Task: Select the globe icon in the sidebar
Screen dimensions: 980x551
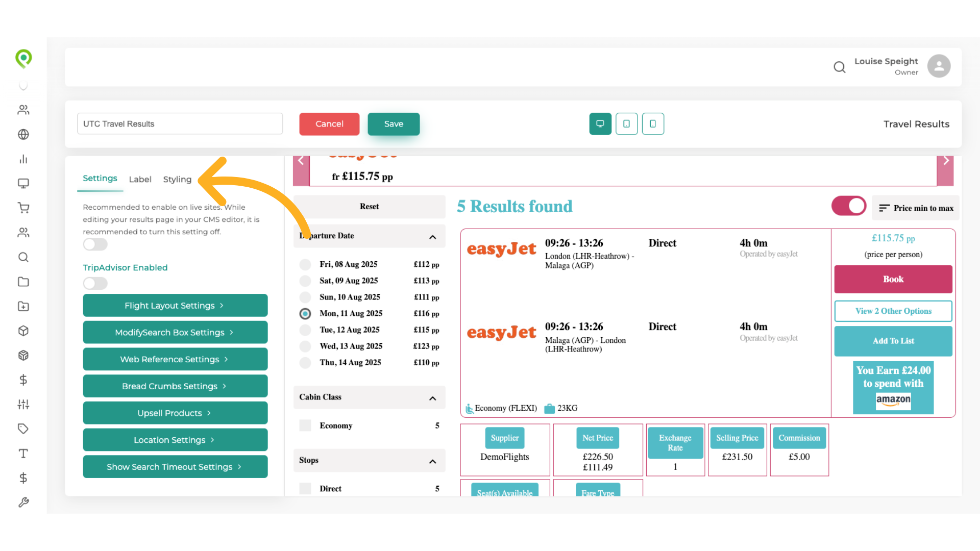Action: pyautogui.click(x=23, y=135)
